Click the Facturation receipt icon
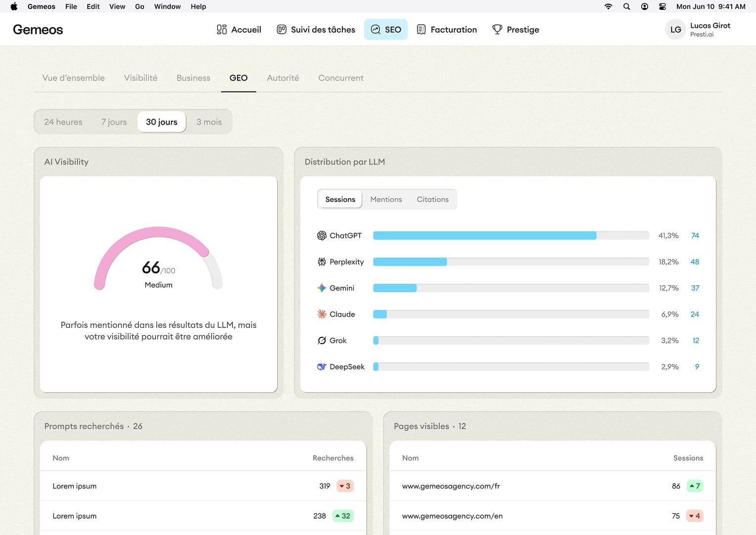 coord(421,30)
